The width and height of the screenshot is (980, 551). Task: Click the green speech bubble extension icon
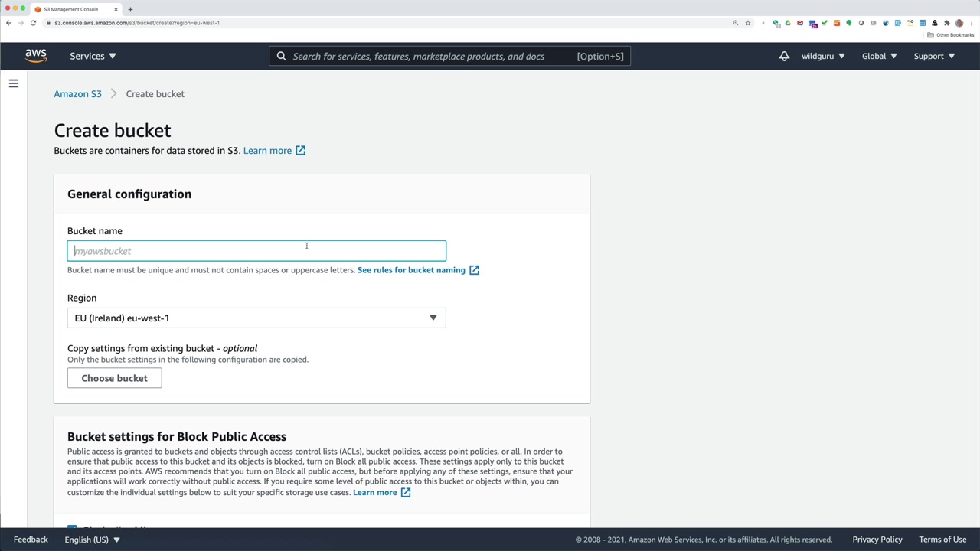click(849, 23)
